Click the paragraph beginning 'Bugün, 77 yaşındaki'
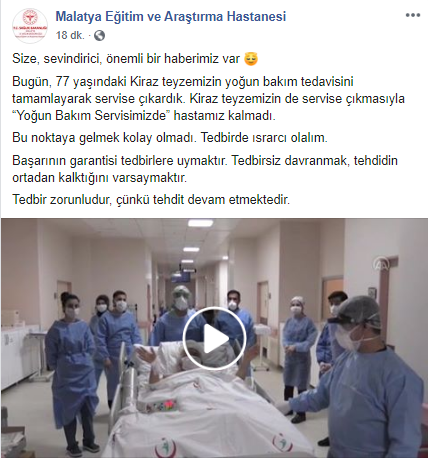This screenshot has height=458, width=428. point(208,99)
